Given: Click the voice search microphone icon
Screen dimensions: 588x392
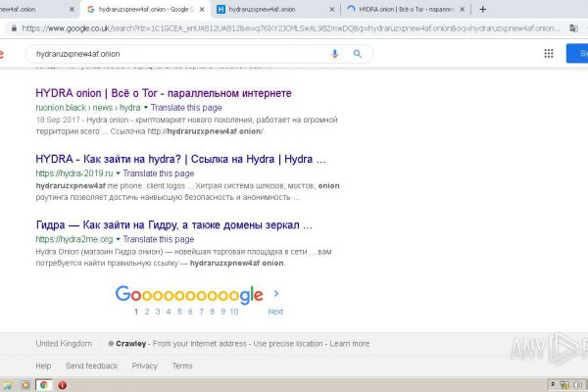Looking at the screenshot, I should click(x=335, y=53).
